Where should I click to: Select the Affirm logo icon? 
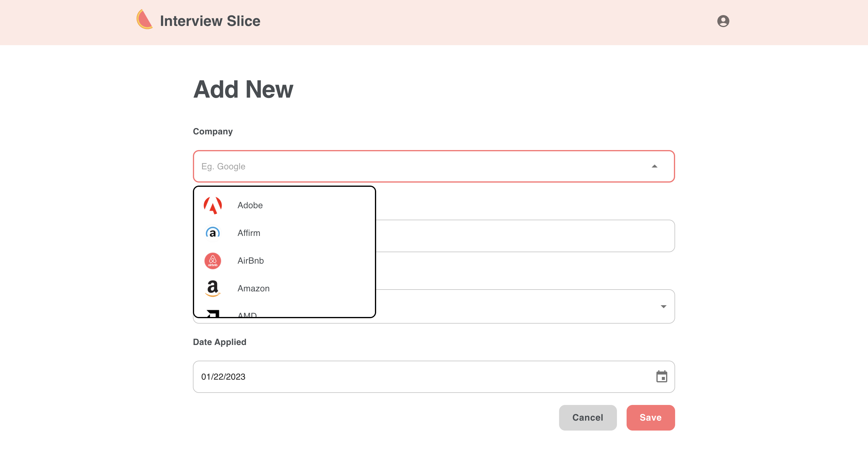(x=213, y=233)
